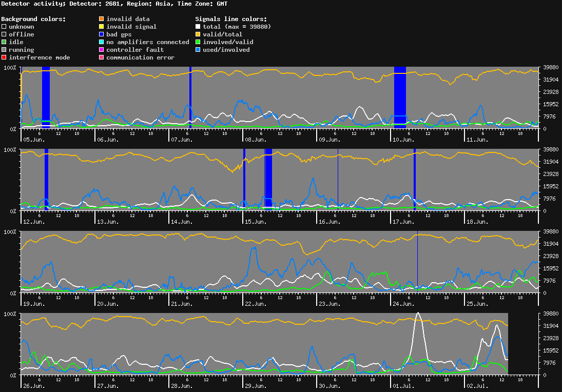This screenshot has width=562, height=392.
Task: Click the '20.Jun.' date label
Action: [108, 304]
